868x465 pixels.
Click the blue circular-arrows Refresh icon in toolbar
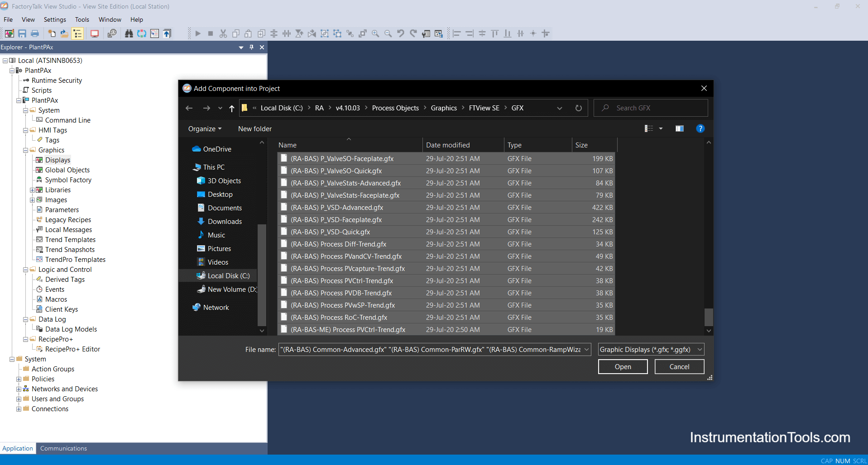[x=142, y=33]
